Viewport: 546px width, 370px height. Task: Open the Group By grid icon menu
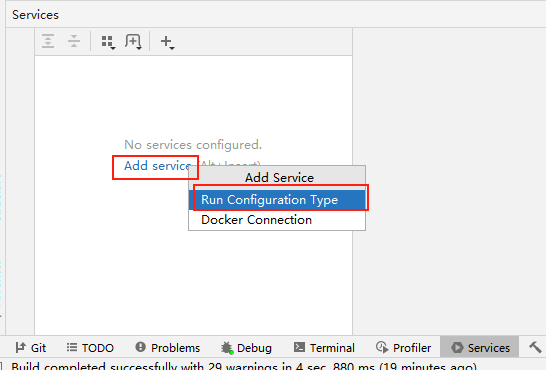pos(108,42)
